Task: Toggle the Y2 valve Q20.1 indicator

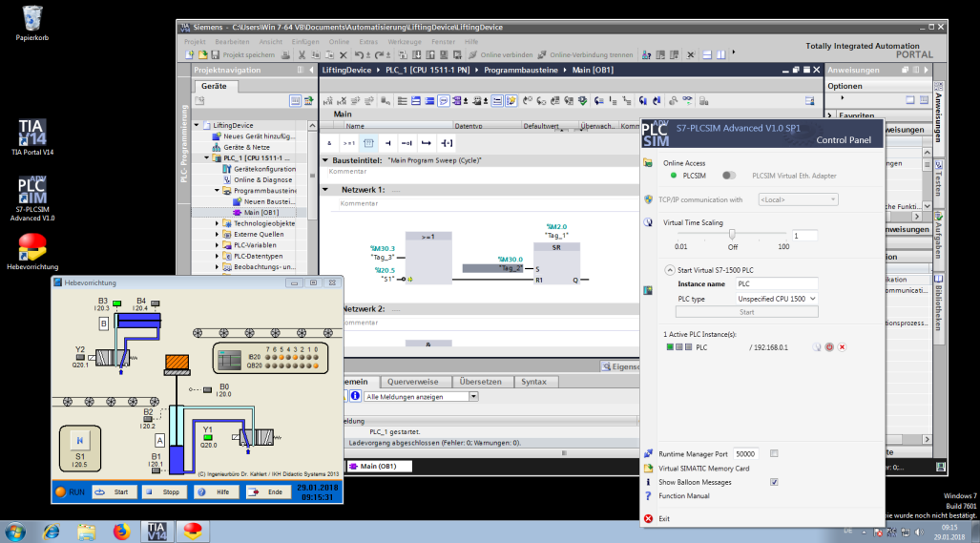Action: pos(80,358)
